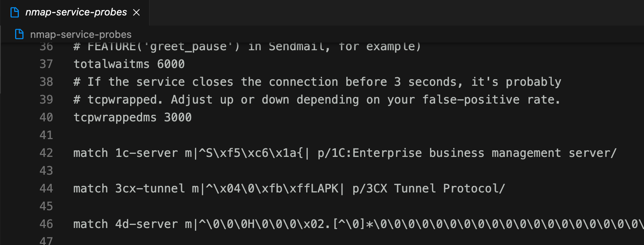The width and height of the screenshot is (644, 245).
Task: Click the 4d-server text on line 46
Action: pos(146,224)
